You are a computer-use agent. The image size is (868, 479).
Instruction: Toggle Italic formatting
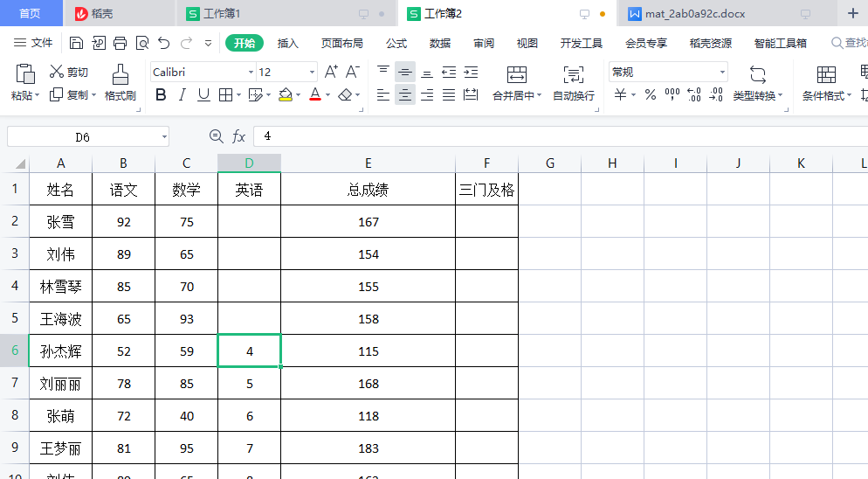click(x=183, y=94)
